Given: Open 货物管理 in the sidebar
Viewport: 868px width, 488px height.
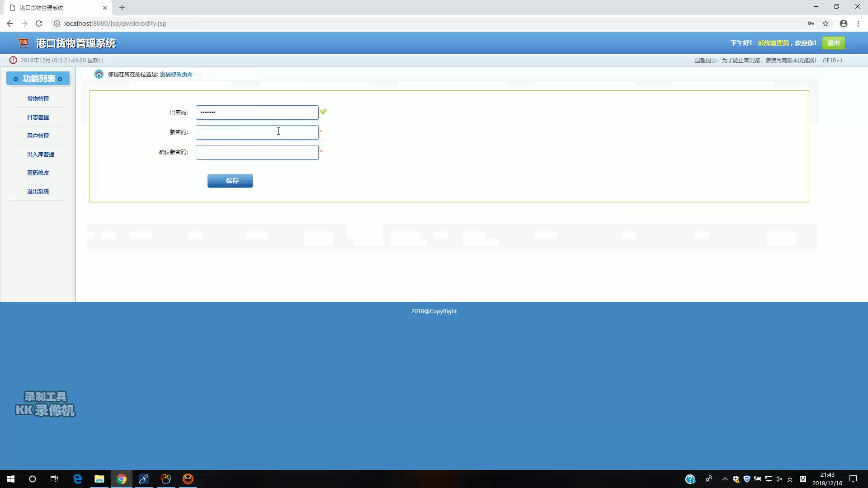Looking at the screenshot, I should [x=38, y=99].
